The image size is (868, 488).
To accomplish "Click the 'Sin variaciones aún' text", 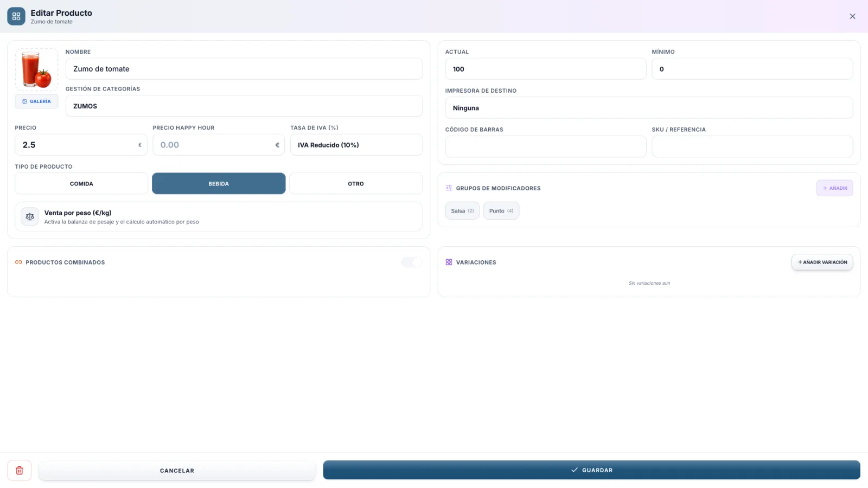I will [x=649, y=283].
